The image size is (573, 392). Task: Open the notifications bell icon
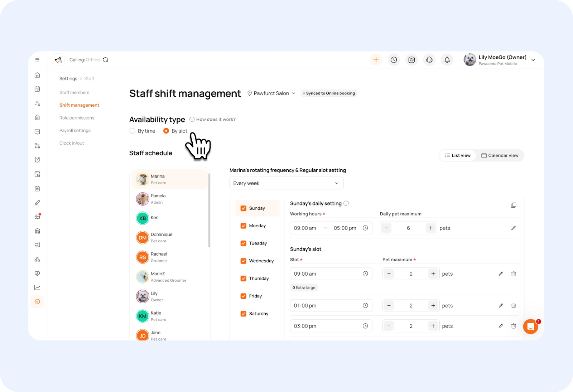click(x=447, y=60)
